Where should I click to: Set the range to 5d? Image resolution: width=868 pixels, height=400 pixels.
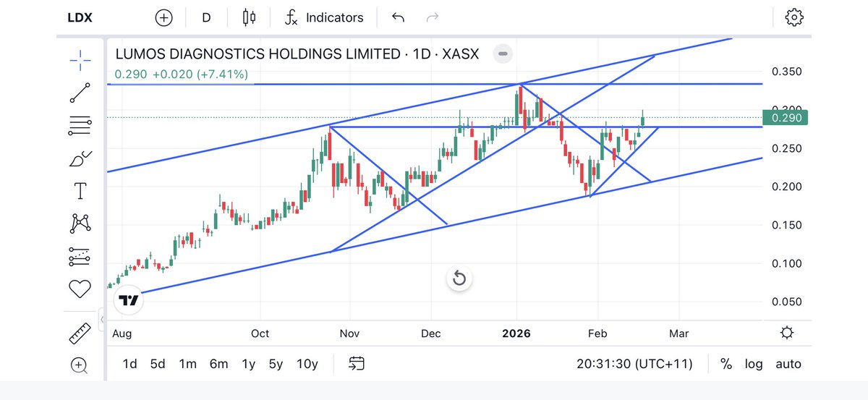pos(158,364)
